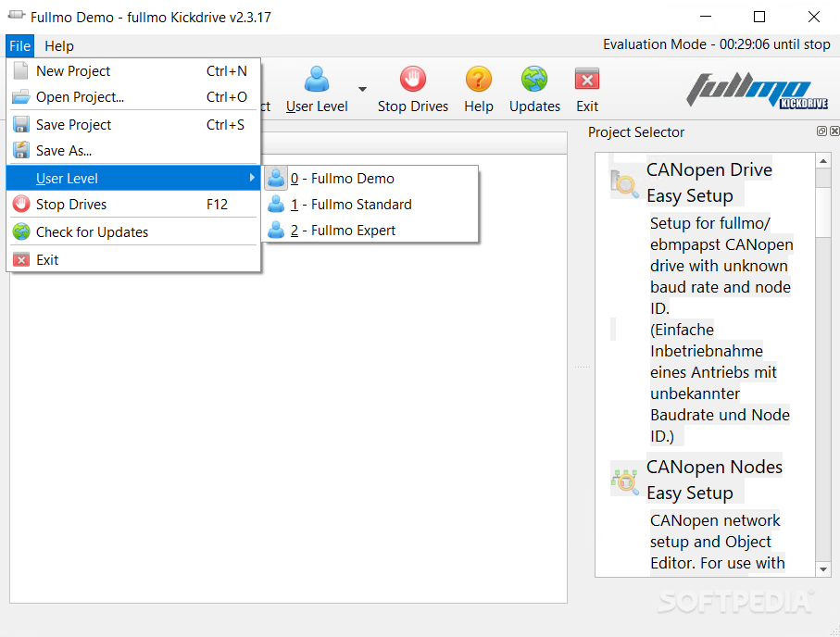
Task: Open the User Level toolbar dropdown arrow
Action: [363, 89]
